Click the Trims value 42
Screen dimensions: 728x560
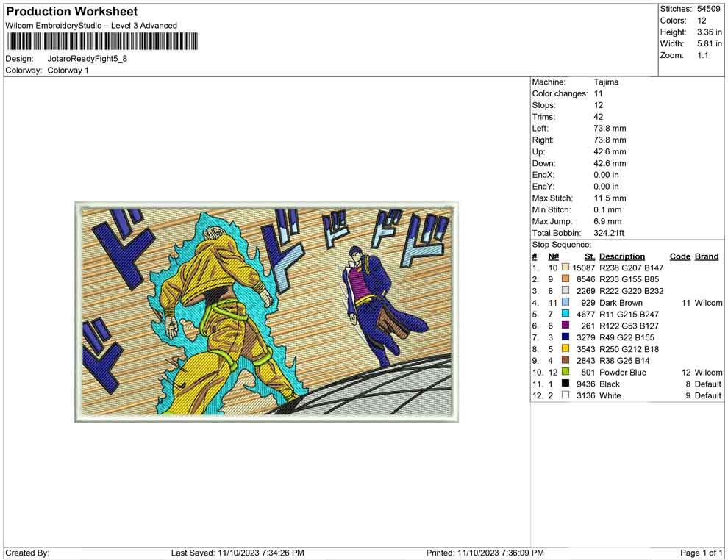pos(599,117)
